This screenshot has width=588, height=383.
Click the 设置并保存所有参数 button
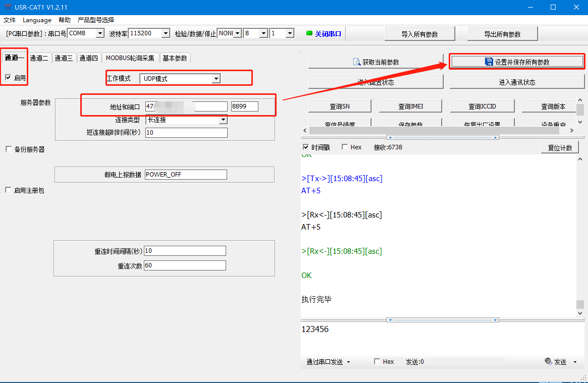coord(517,62)
